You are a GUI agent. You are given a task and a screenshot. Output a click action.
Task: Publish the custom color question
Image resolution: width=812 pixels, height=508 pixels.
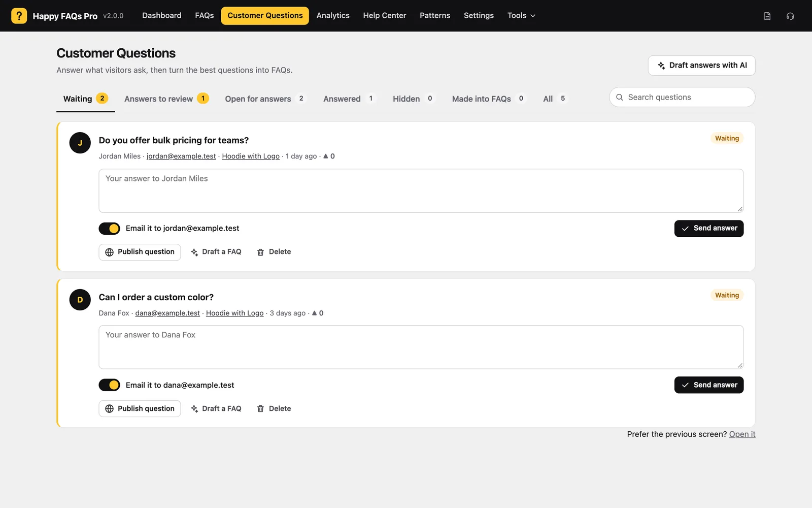[x=140, y=409]
